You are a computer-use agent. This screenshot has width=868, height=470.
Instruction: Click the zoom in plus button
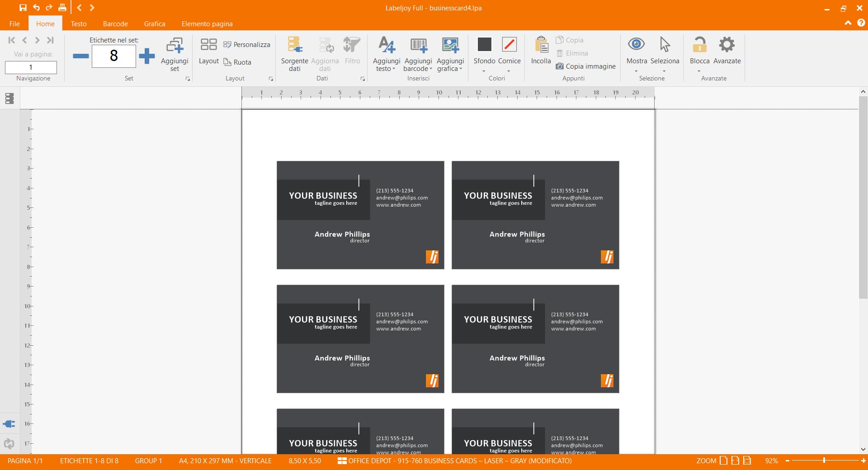pos(863,461)
